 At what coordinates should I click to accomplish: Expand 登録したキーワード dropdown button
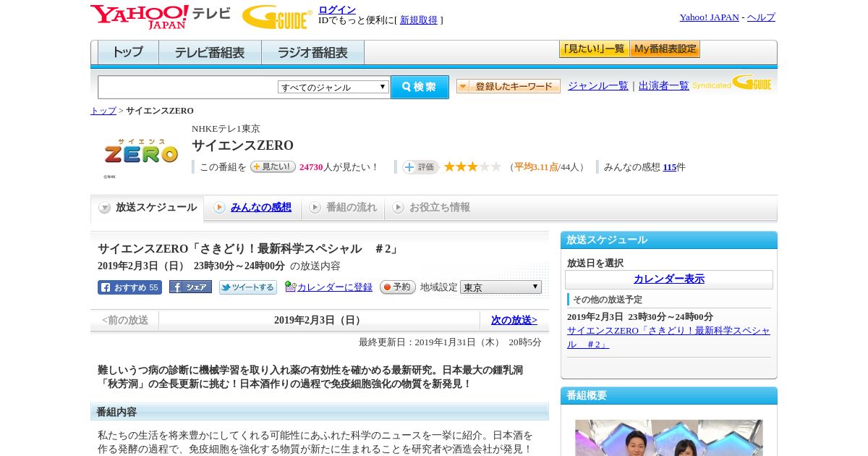509,86
